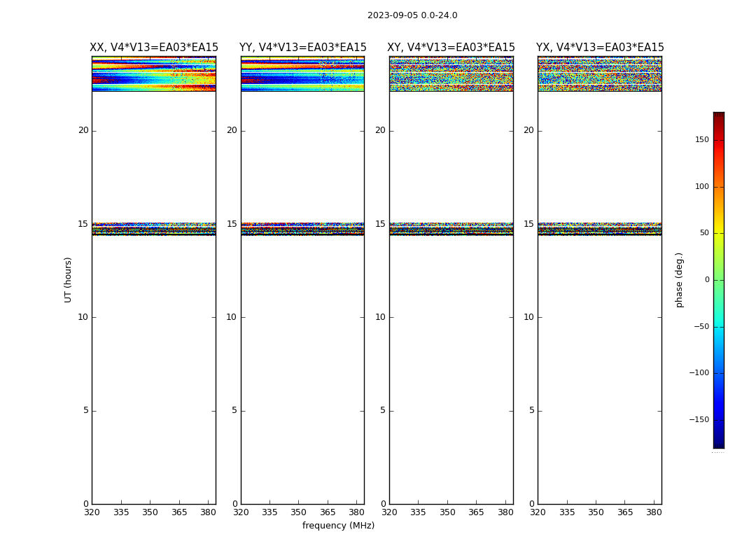
Task: Click the "350" frequency tick under the XX panel
Action: pyautogui.click(x=150, y=512)
